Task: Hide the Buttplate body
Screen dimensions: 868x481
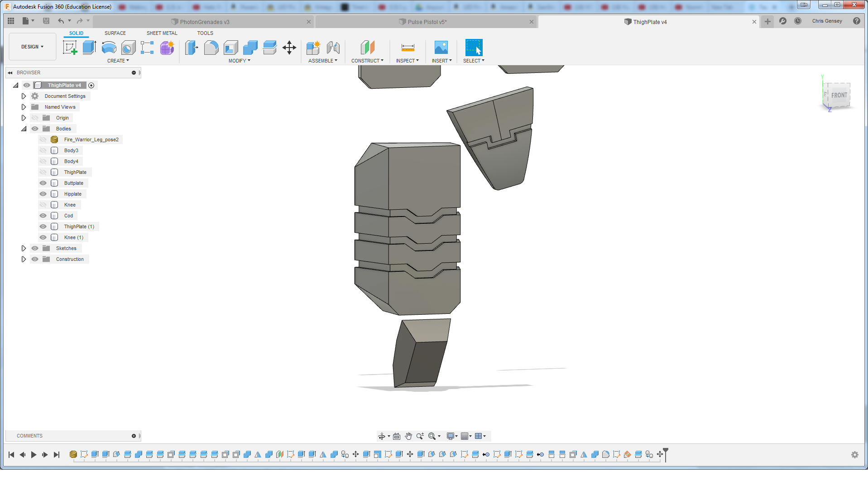Action: pos(43,183)
